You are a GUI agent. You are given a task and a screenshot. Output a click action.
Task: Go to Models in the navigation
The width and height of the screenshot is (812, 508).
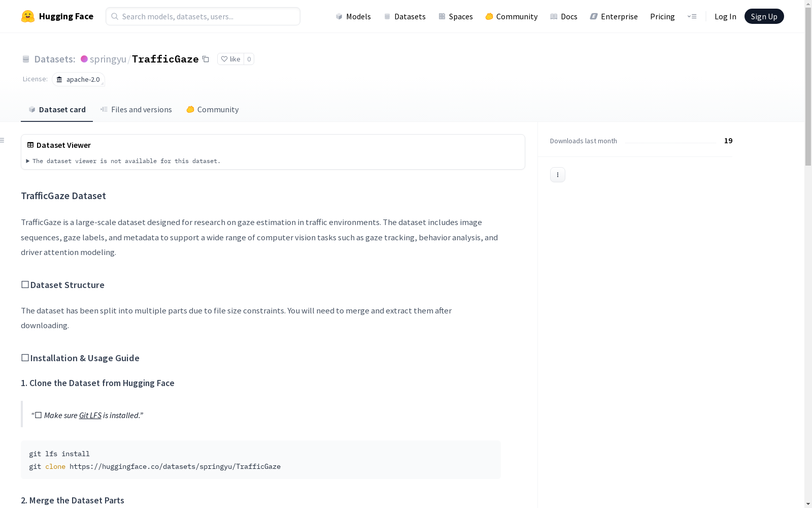(x=353, y=16)
